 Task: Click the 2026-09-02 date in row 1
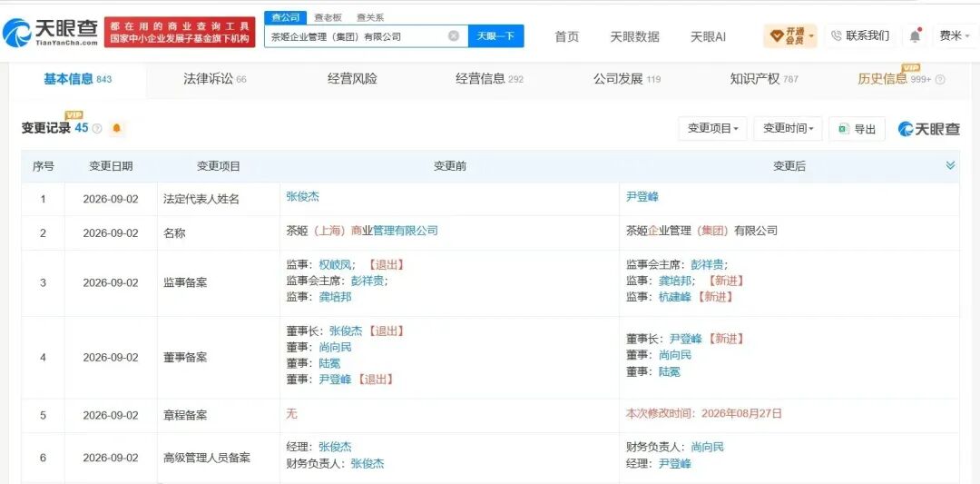click(x=111, y=200)
